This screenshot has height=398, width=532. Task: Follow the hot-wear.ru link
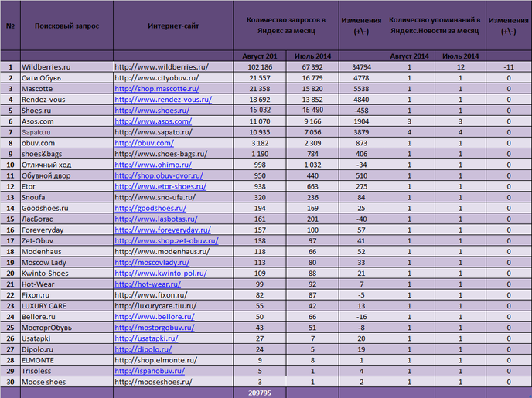coord(148,284)
